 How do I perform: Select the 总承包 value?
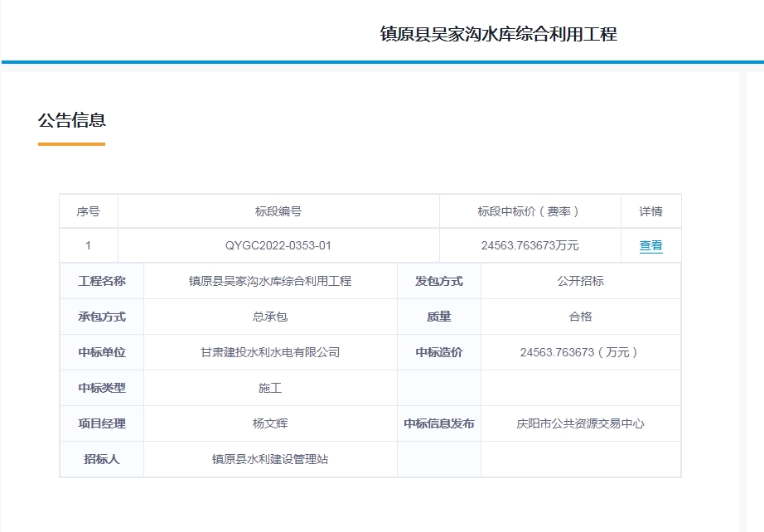pos(270,317)
